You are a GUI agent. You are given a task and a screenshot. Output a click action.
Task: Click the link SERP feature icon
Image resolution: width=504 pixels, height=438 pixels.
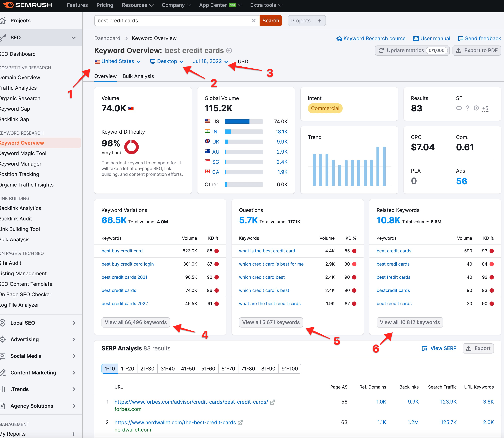point(459,108)
